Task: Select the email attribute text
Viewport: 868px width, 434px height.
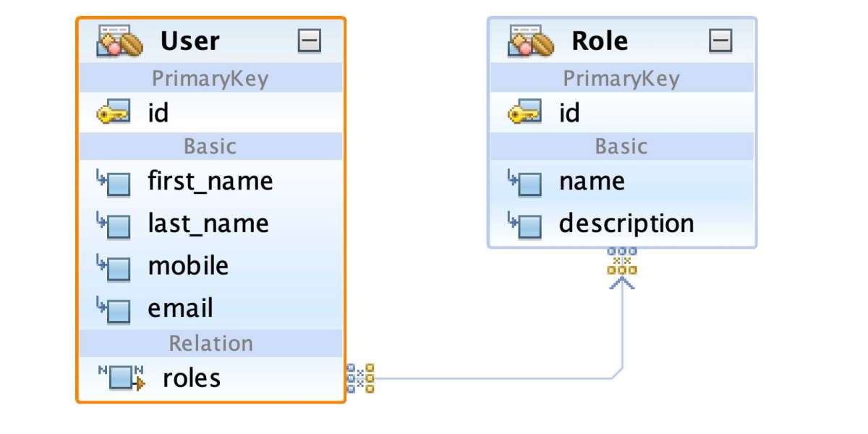Action: tap(181, 309)
